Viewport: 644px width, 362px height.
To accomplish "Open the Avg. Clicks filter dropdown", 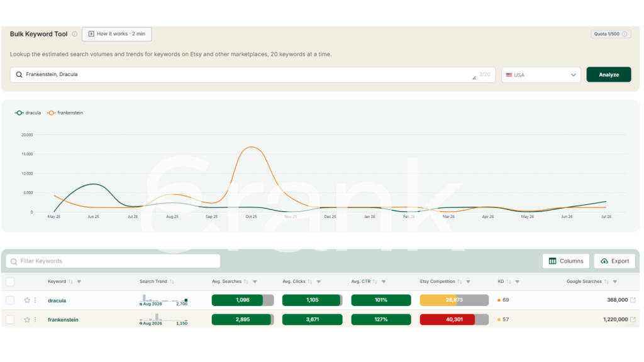I will [318, 282].
